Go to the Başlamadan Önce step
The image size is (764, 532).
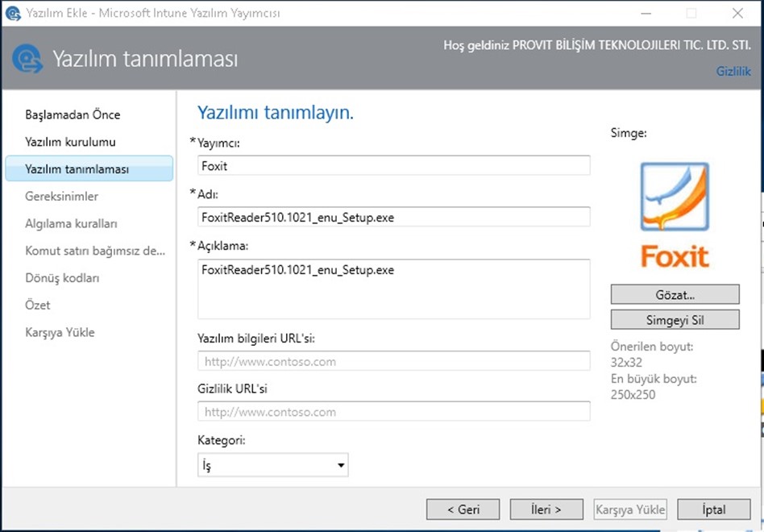[x=73, y=114]
